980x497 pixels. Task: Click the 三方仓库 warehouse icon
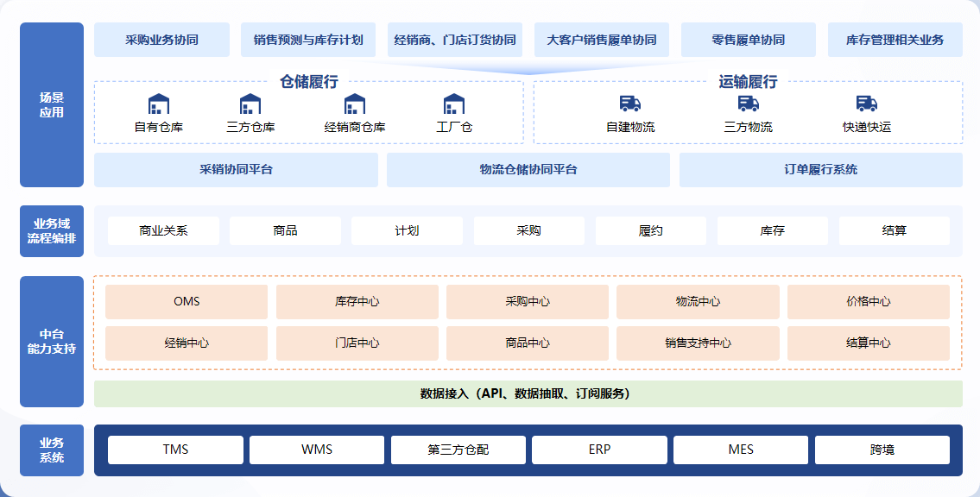tap(250, 104)
